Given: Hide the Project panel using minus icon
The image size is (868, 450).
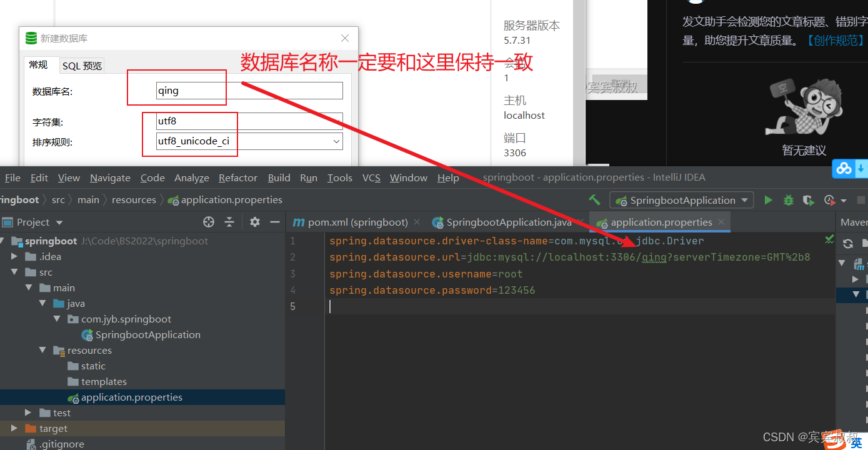Looking at the screenshot, I should (274, 222).
